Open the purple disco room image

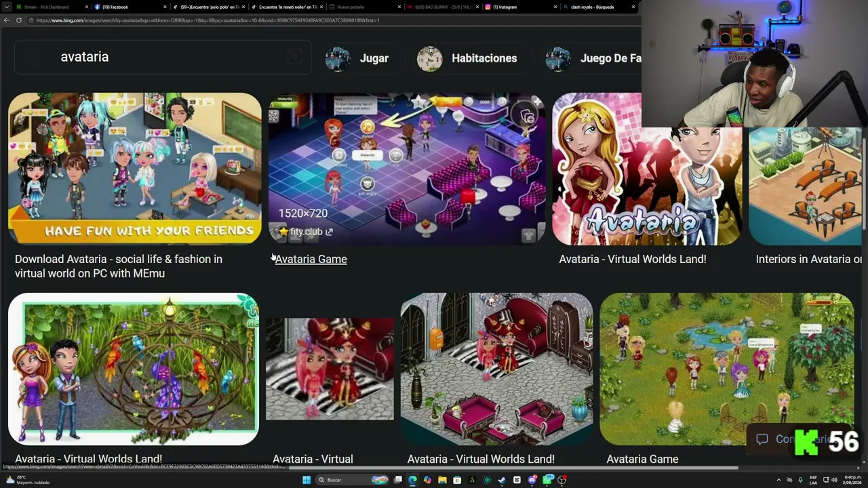coord(407,168)
